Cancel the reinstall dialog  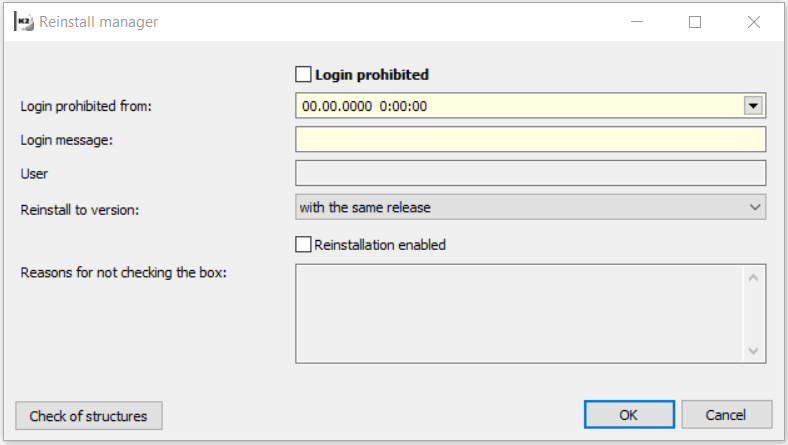726,415
